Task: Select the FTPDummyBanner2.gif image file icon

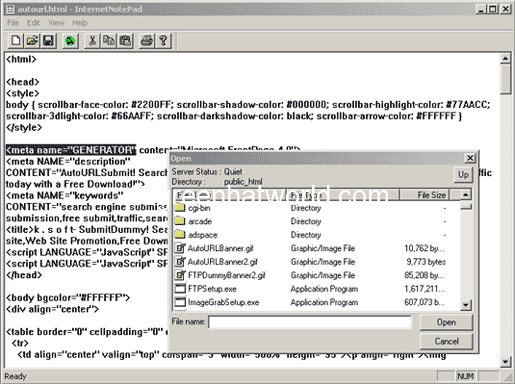Action: pos(180,275)
